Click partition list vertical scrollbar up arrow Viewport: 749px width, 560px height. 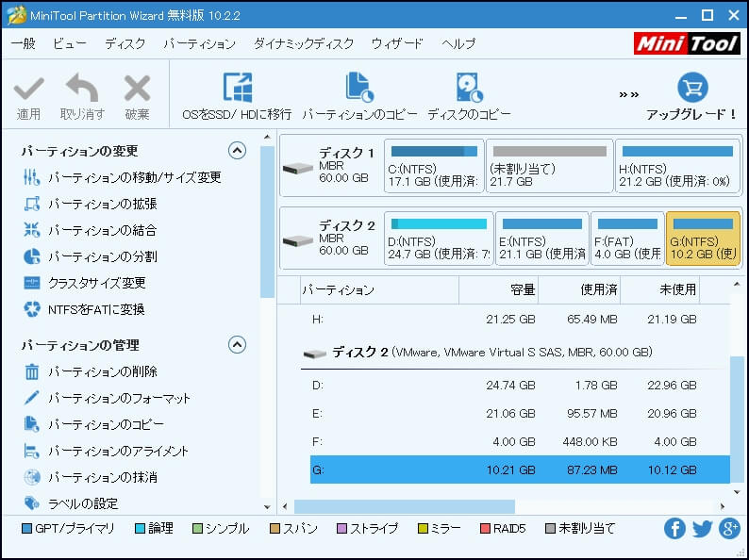coord(737,285)
